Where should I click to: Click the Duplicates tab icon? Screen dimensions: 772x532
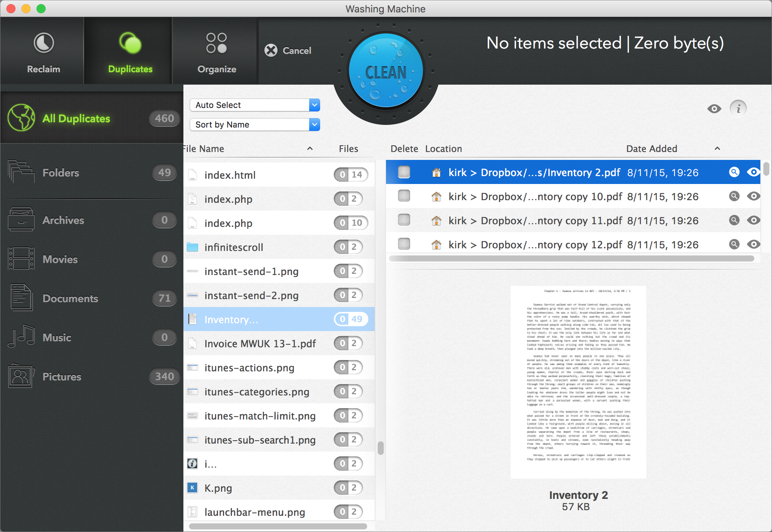pyautogui.click(x=130, y=43)
